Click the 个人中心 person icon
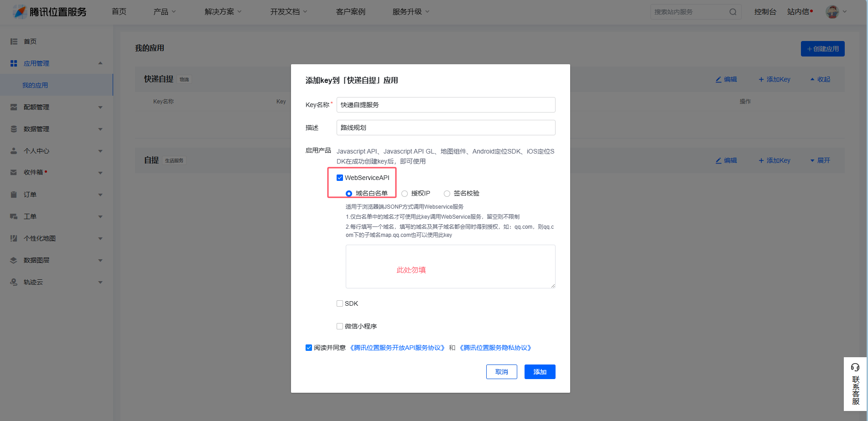 (x=14, y=151)
